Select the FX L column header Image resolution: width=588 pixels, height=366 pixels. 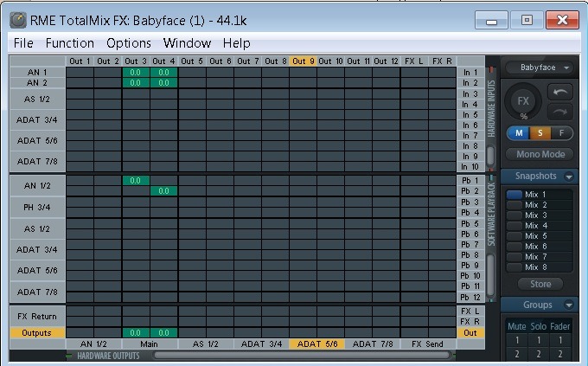pyautogui.click(x=414, y=61)
